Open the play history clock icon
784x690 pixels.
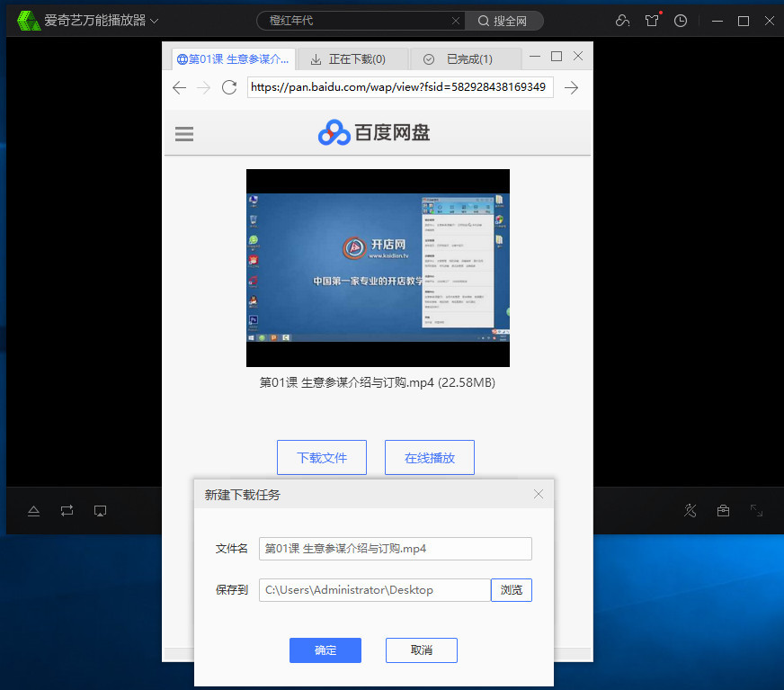[681, 21]
